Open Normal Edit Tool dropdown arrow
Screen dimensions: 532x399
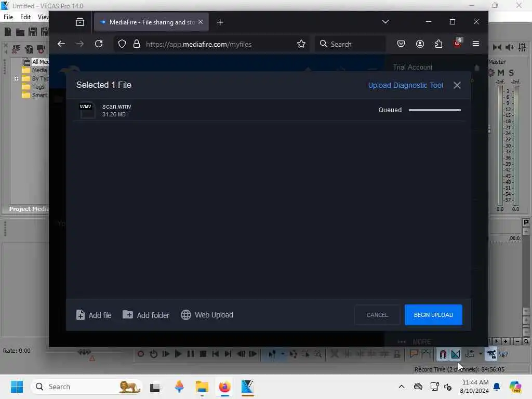point(282,354)
